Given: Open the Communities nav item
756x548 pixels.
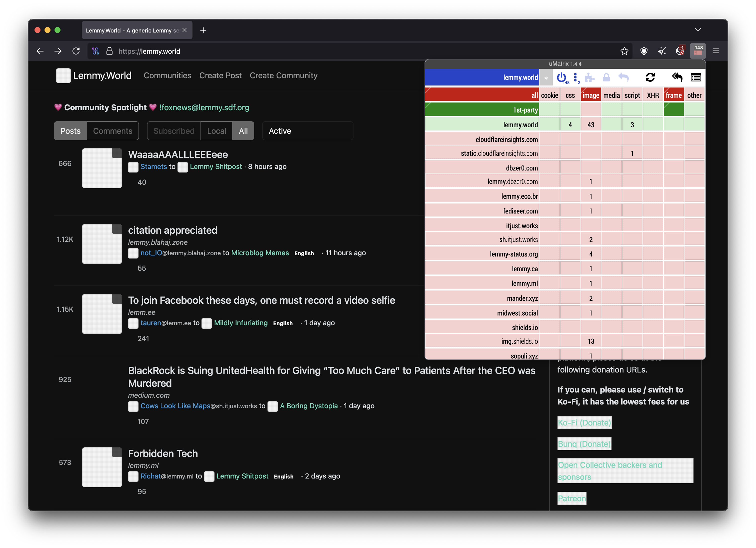Looking at the screenshot, I should tap(167, 76).
